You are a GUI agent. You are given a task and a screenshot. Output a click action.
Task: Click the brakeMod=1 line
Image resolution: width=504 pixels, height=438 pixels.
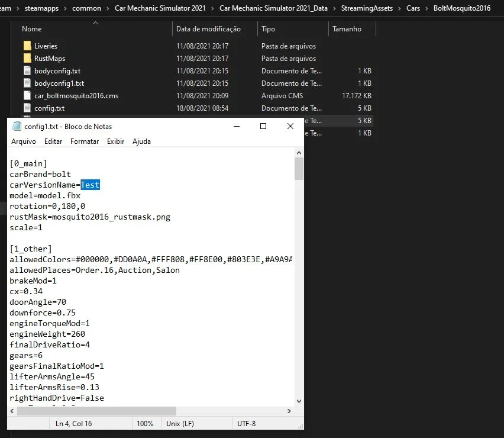(x=33, y=281)
